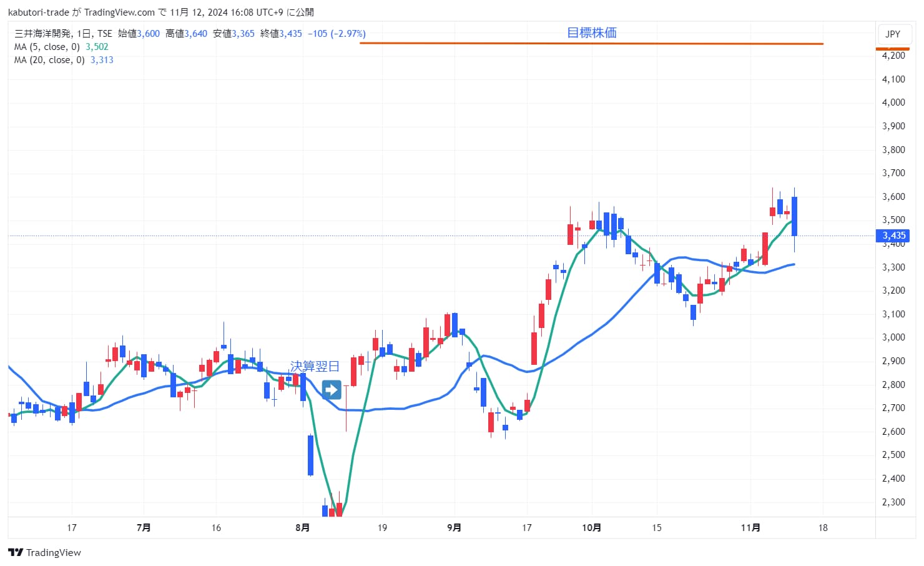Click the 3,700 price axis label
Viewport: 924px width, 566px height.
893,173
